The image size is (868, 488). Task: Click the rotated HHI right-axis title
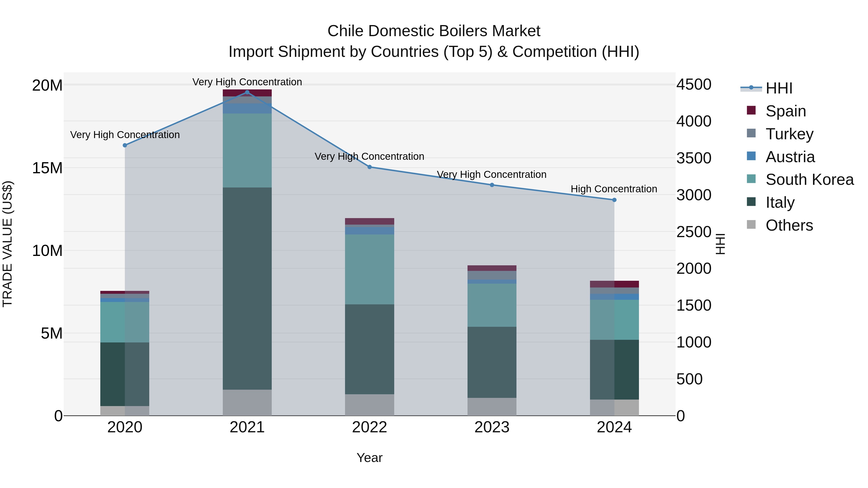tap(720, 244)
